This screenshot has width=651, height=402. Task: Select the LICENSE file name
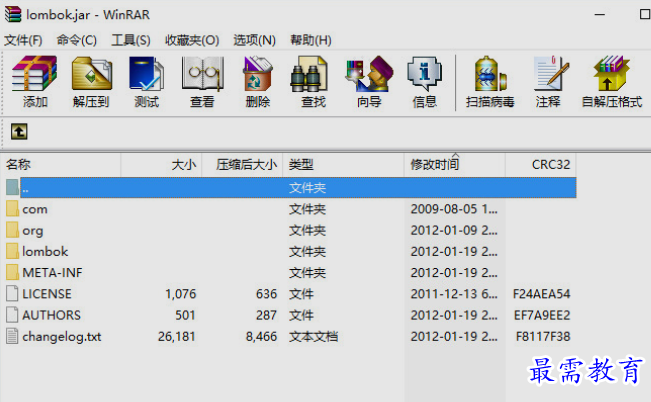click(47, 294)
